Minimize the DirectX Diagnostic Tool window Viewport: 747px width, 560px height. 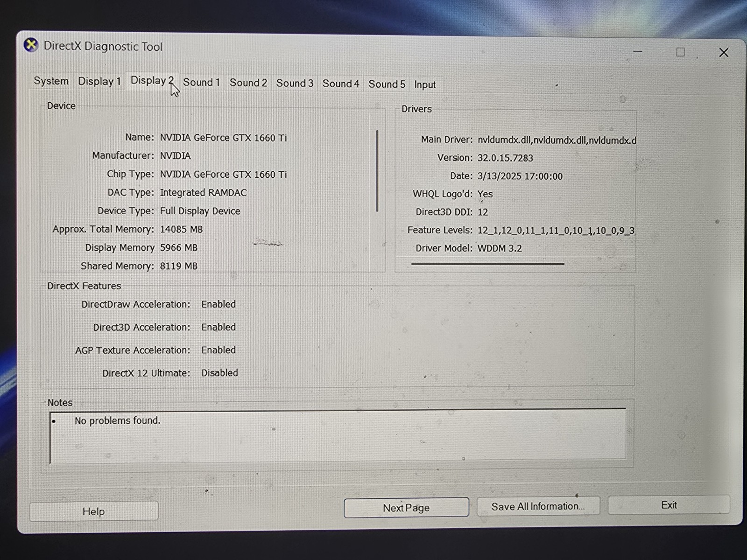coord(638,51)
